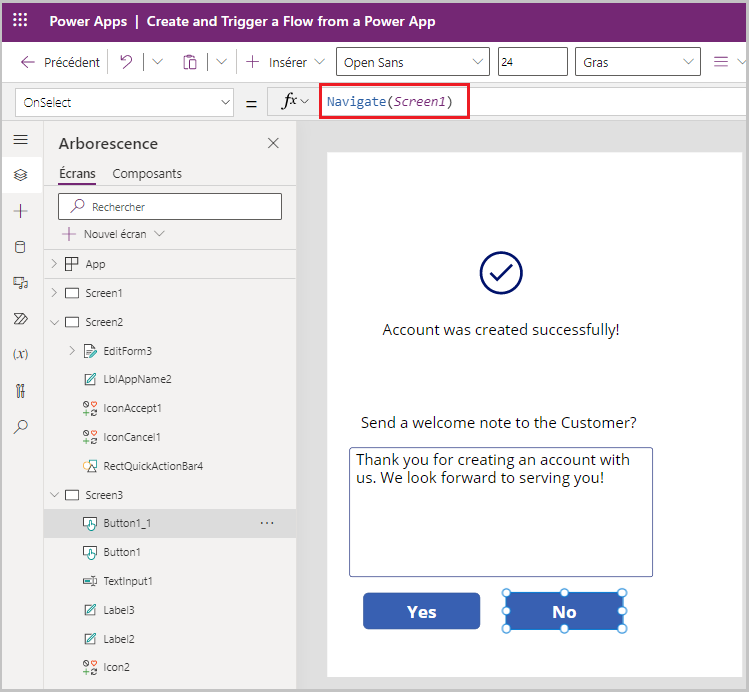Image resolution: width=749 pixels, height=692 pixels.
Task: Open the Power Automate flows icon
Action: (x=21, y=319)
